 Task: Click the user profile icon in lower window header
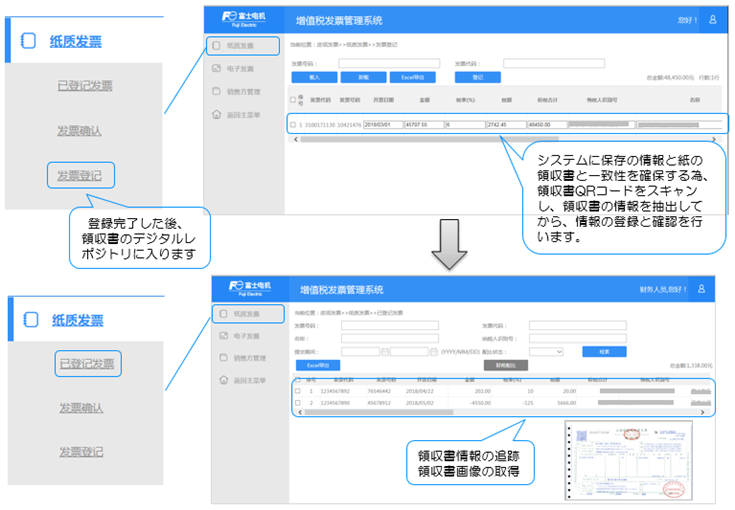pyautogui.click(x=701, y=289)
